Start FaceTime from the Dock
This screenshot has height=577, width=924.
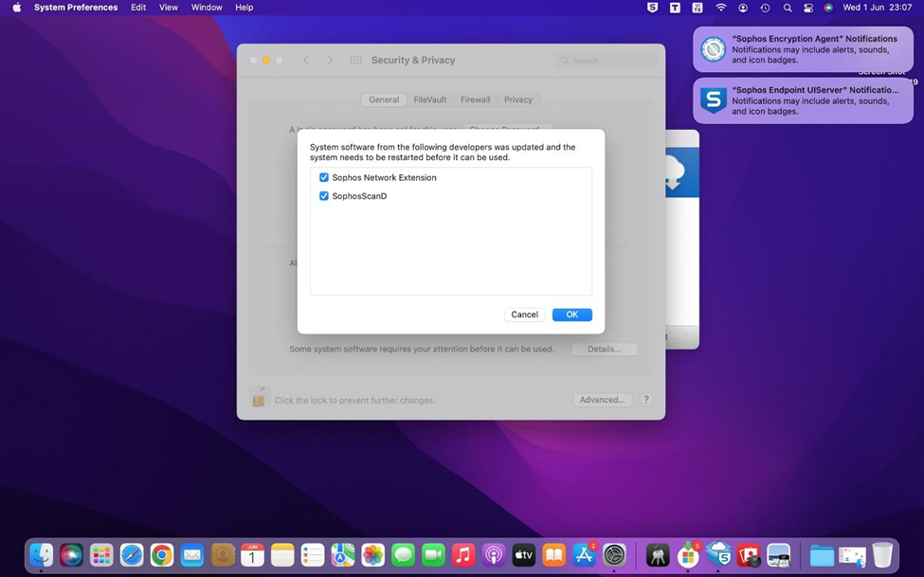click(x=433, y=555)
